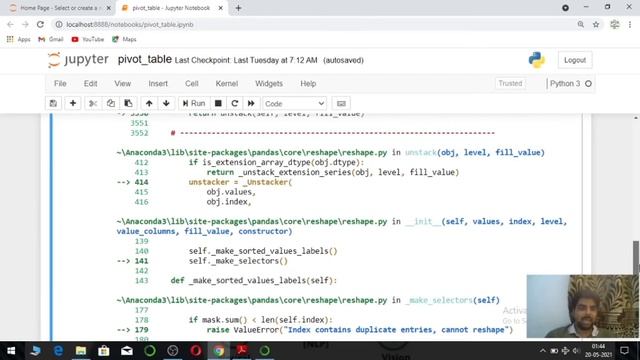Open the Widgets menu
The width and height of the screenshot is (640, 360).
click(269, 84)
